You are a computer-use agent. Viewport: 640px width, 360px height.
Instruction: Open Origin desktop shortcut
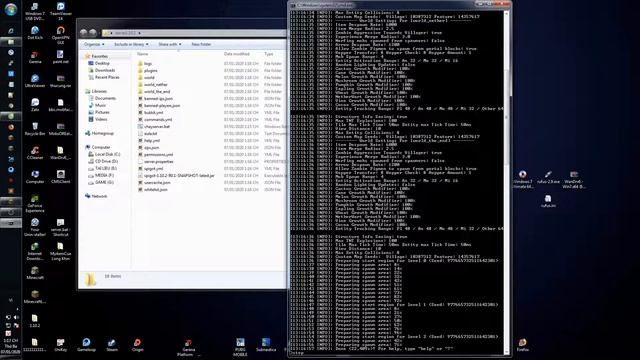tap(138, 345)
